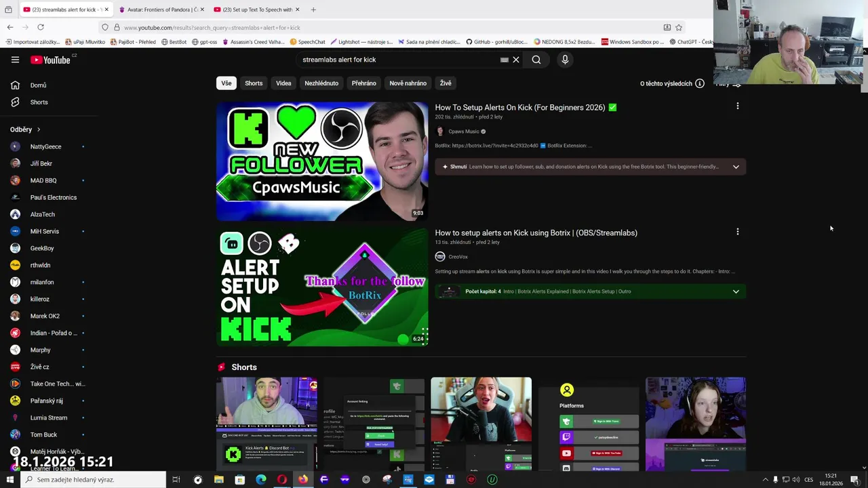868x488 pixels.
Task: Bookmark this page with star icon
Action: (x=679, y=27)
